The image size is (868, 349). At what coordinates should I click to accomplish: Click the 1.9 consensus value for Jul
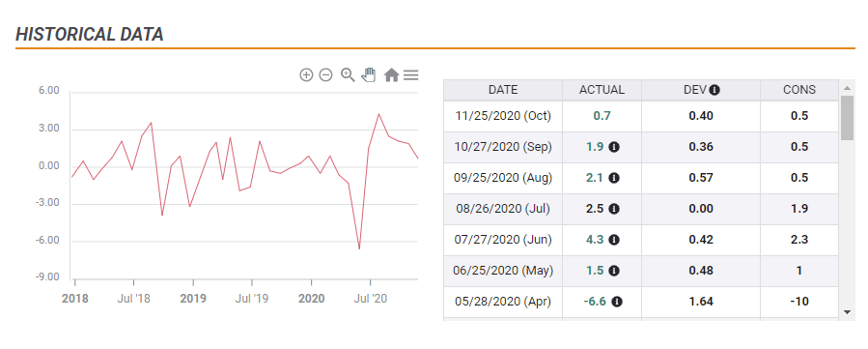click(799, 209)
